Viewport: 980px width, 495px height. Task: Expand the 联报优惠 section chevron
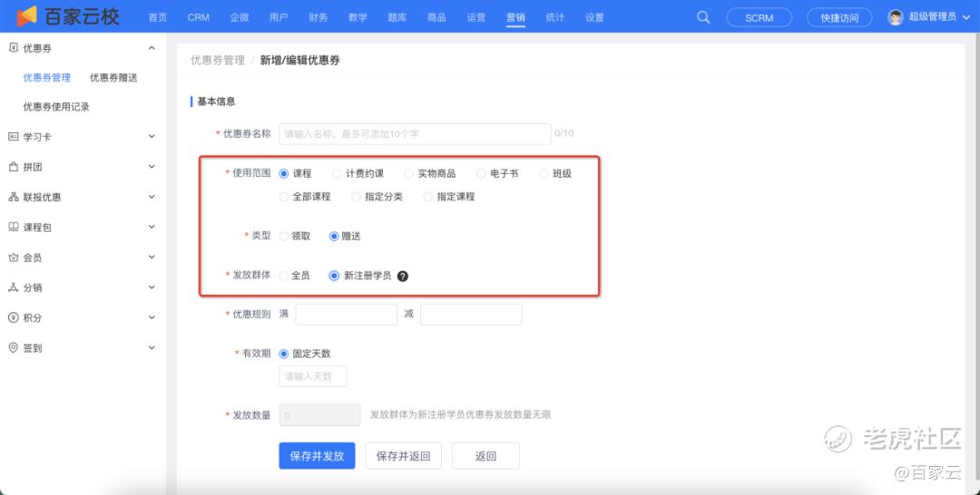[152, 197]
